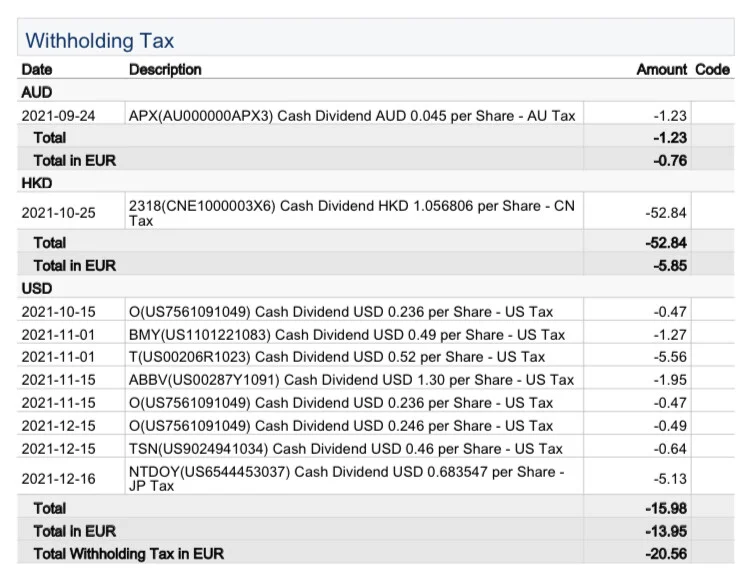Click the AUD currency group label
This screenshot has width=750, height=585.
[37, 92]
